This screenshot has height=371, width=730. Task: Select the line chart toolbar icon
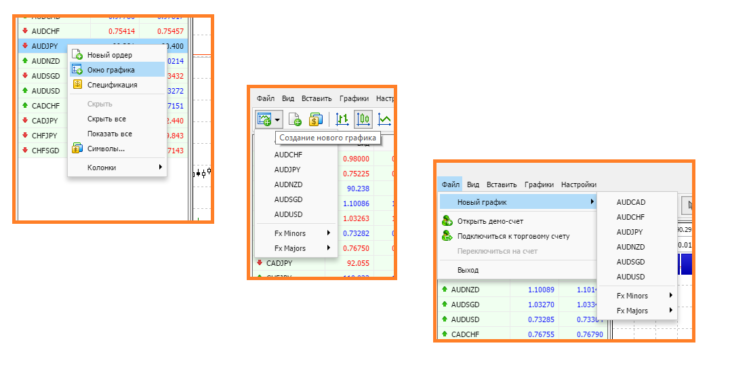(x=385, y=119)
